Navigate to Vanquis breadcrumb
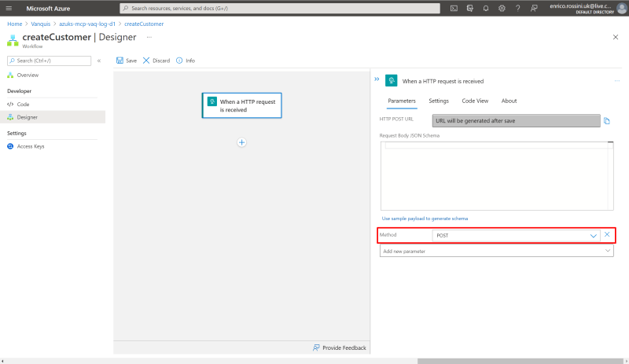The image size is (629, 364). [x=41, y=24]
